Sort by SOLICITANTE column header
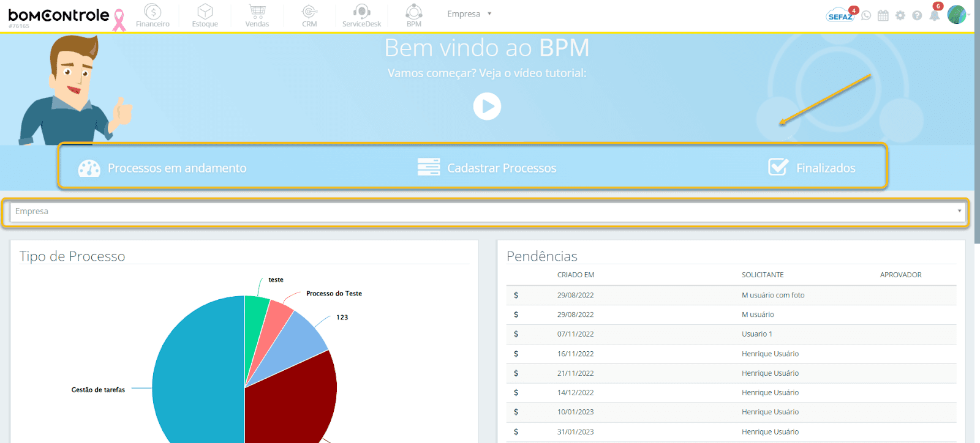 click(x=763, y=275)
